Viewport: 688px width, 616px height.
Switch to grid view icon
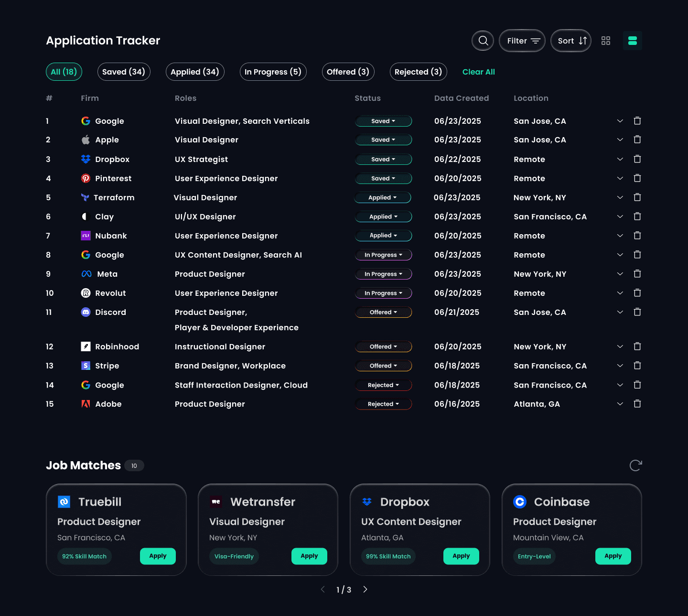(x=606, y=41)
